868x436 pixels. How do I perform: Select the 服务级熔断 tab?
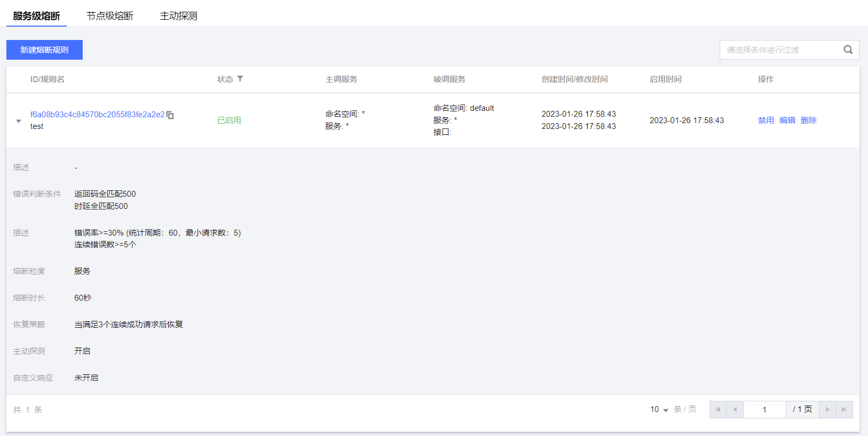[36, 16]
